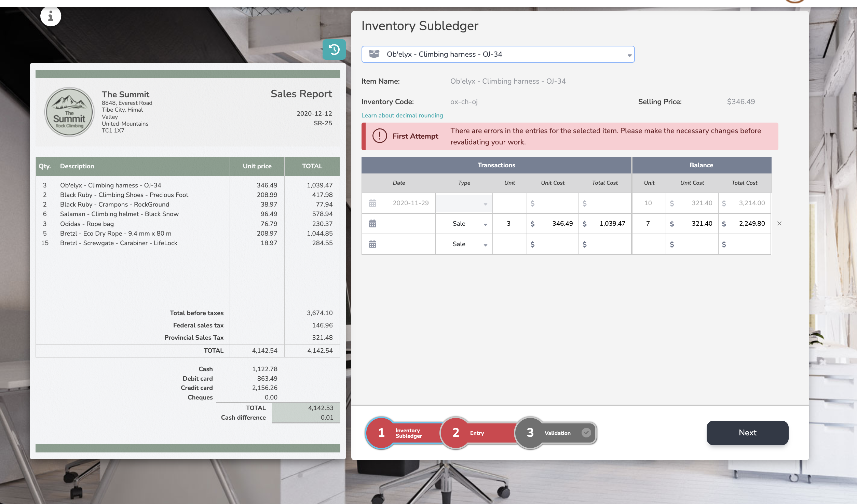Viewport: 857px width, 504px height.
Task: Click Unit field in the empty Sale row
Action: coord(509,244)
